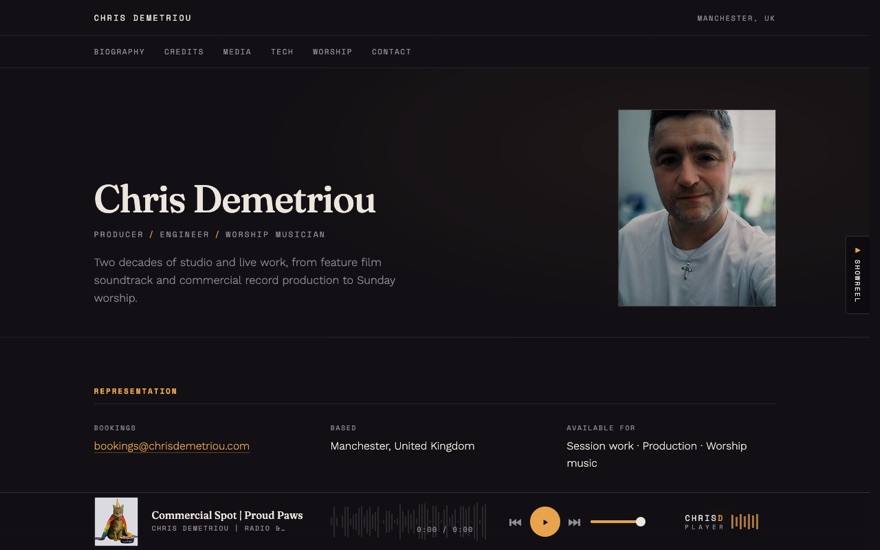The height and width of the screenshot is (550, 880).
Task: Click the 'Chris Demetriou' main heading
Action: 235,199
